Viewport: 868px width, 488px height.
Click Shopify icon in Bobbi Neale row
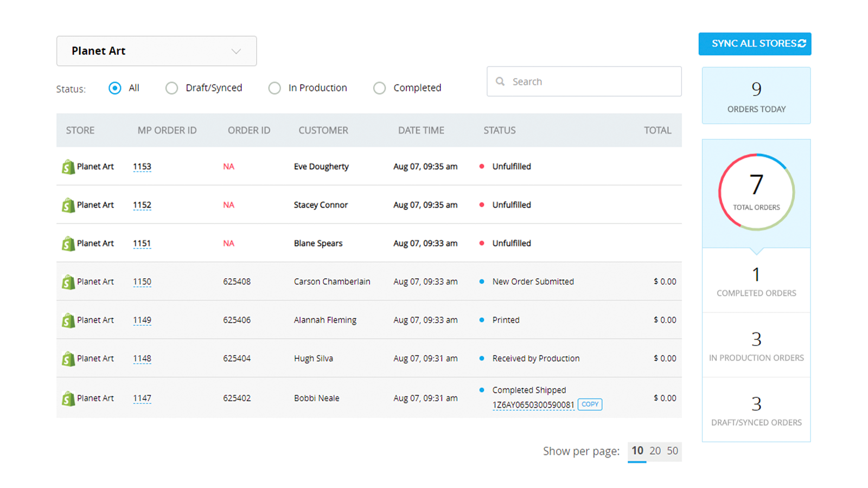click(68, 399)
